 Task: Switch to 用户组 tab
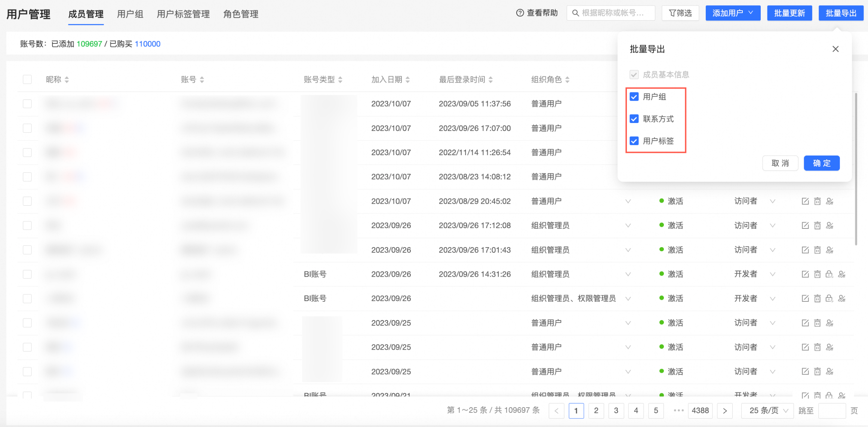[130, 14]
